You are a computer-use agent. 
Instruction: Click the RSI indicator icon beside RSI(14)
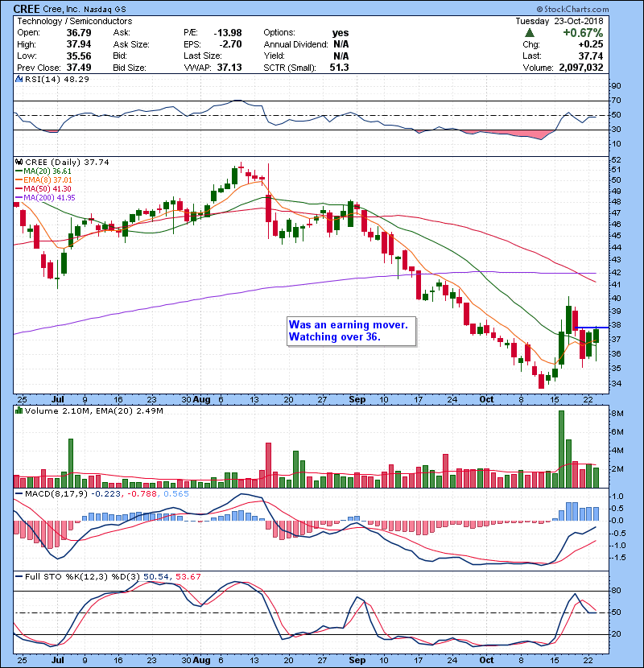(19, 79)
